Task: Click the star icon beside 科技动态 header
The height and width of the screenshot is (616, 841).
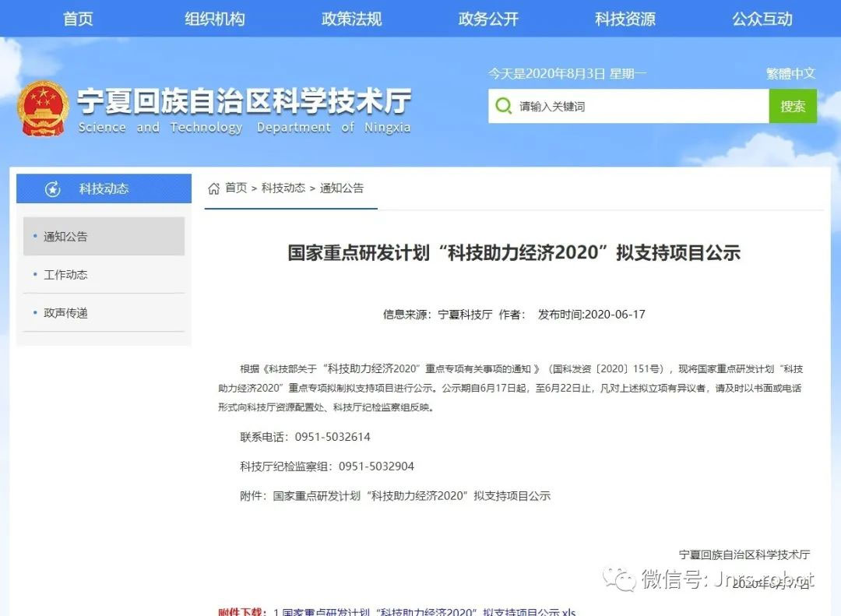Action: 53,189
